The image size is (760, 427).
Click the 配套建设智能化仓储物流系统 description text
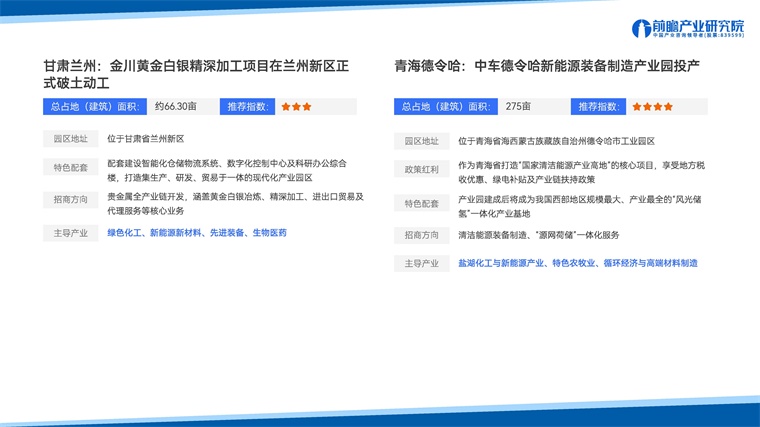[227, 171]
